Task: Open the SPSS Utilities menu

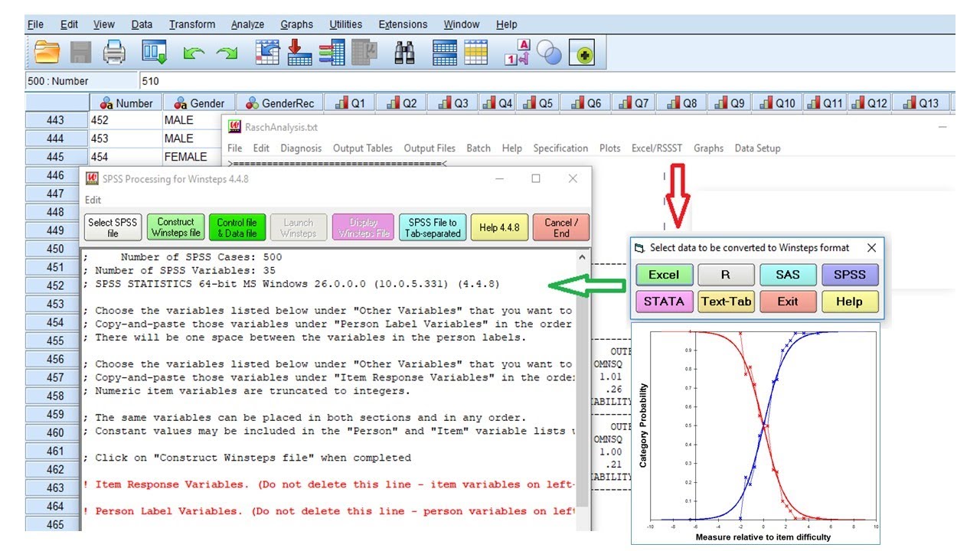Action: [346, 24]
